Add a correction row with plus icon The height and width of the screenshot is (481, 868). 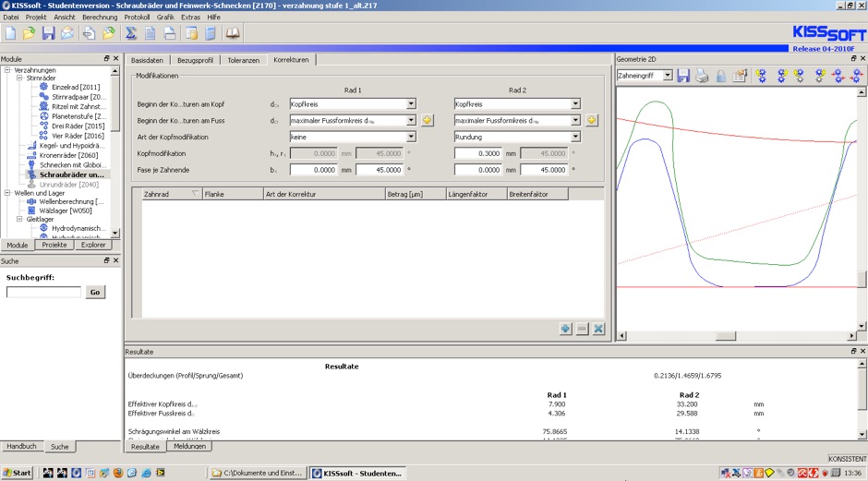pyautogui.click(x=565, y=329)
